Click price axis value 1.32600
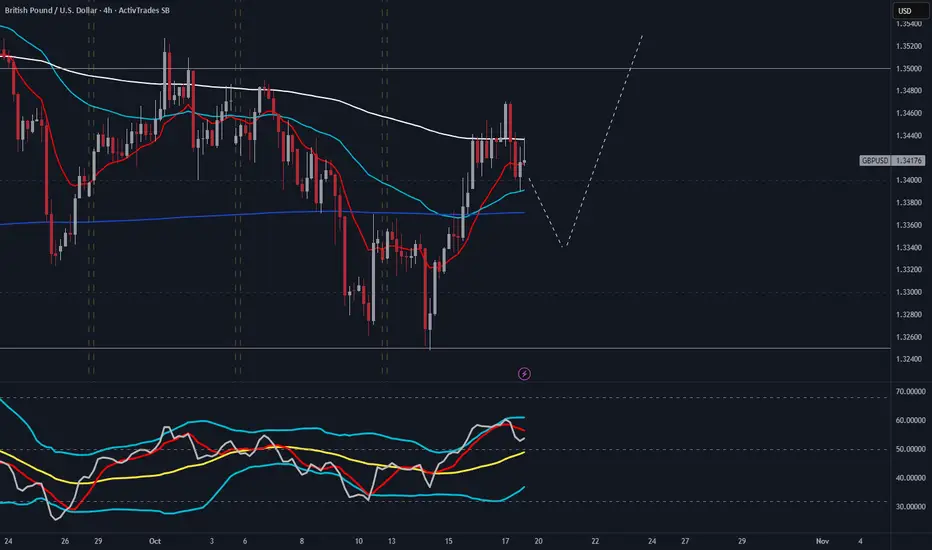This screenshot has width=932, height=550. pos(909,337)
